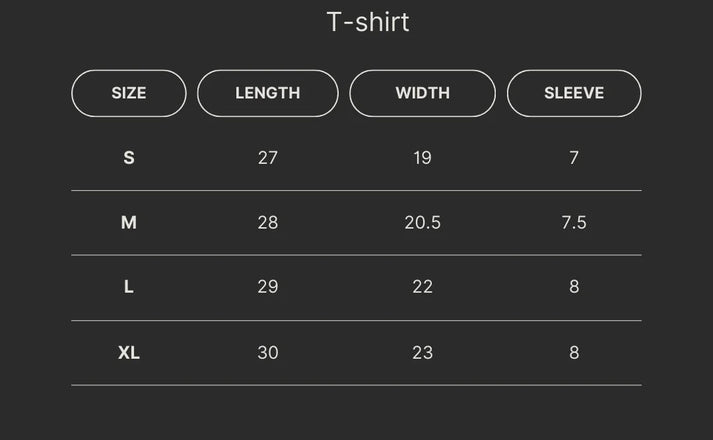Select width value 20.5 for size M

[422, 223]
